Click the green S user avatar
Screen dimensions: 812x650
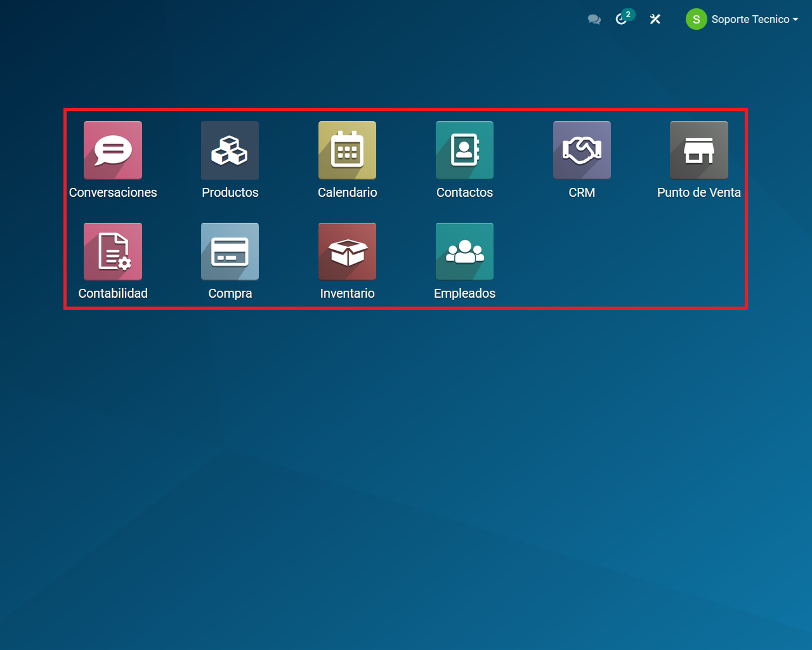pyautogui.click(x=696, y=20)
